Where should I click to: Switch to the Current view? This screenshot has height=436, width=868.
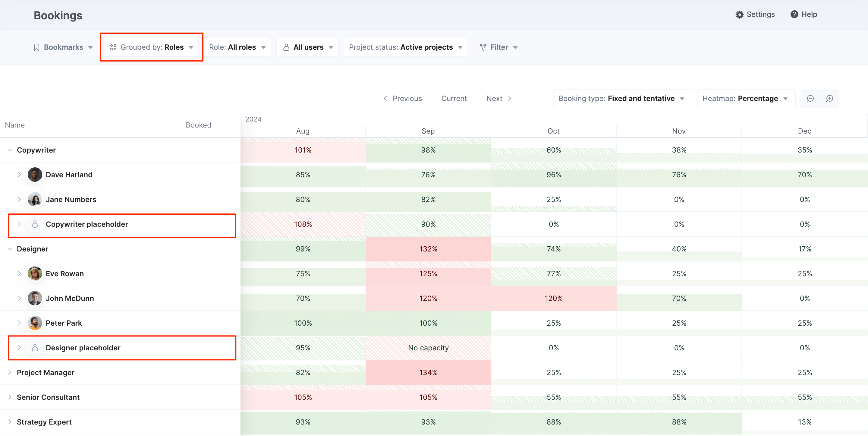454,99
